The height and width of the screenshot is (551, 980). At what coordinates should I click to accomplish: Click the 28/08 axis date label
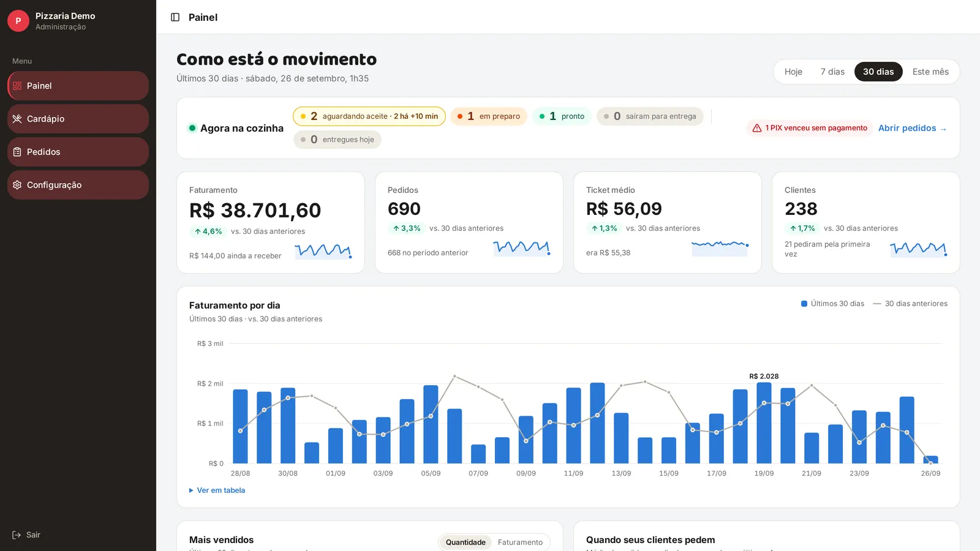240,473
